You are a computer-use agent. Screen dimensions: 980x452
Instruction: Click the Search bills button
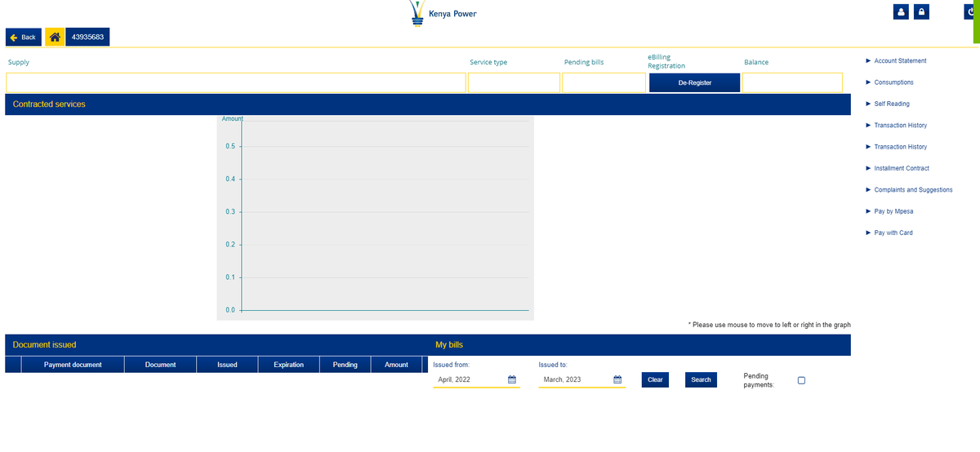coord(701,379)
